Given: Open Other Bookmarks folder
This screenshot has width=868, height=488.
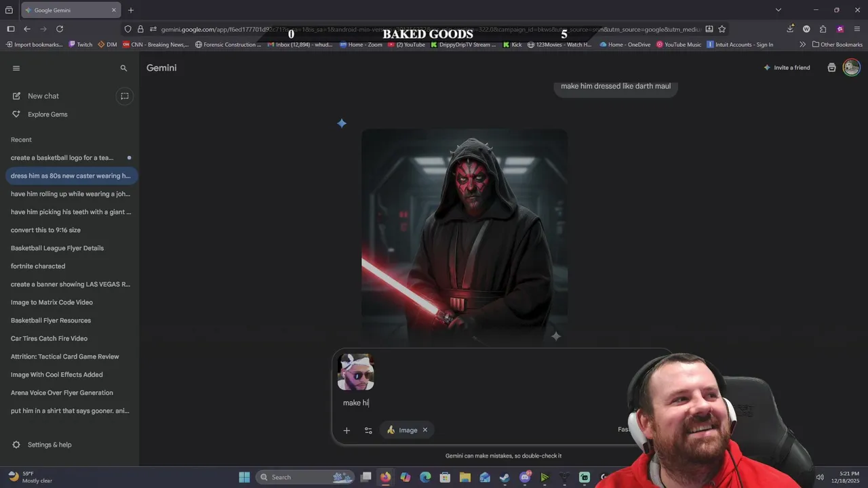Looking at the screenshot, I should (837, 45).
